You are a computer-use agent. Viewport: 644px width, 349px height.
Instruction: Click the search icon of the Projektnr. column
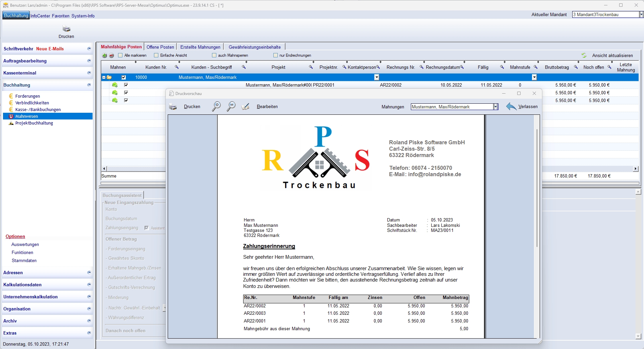click(x=344, y=67)
